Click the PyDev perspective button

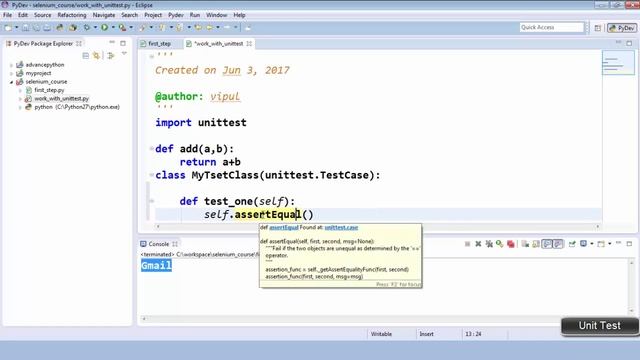(x=622, y=28)
